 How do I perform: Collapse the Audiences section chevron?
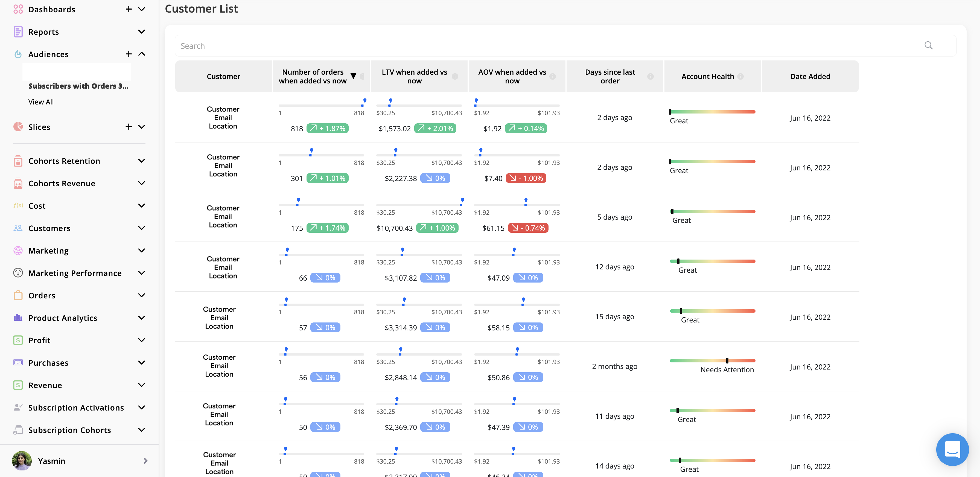(x=142, y=54)
